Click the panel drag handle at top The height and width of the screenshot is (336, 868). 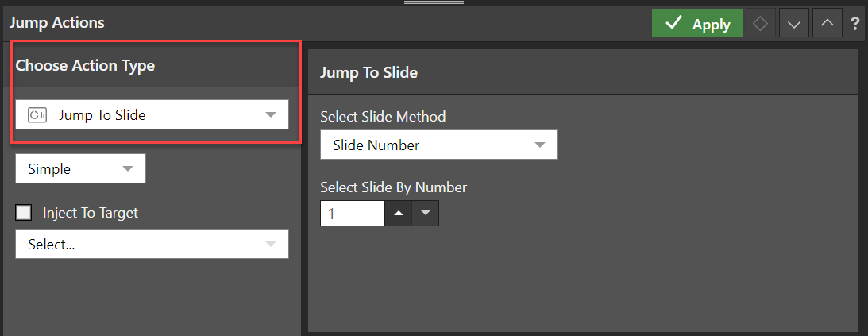[434, 3]
